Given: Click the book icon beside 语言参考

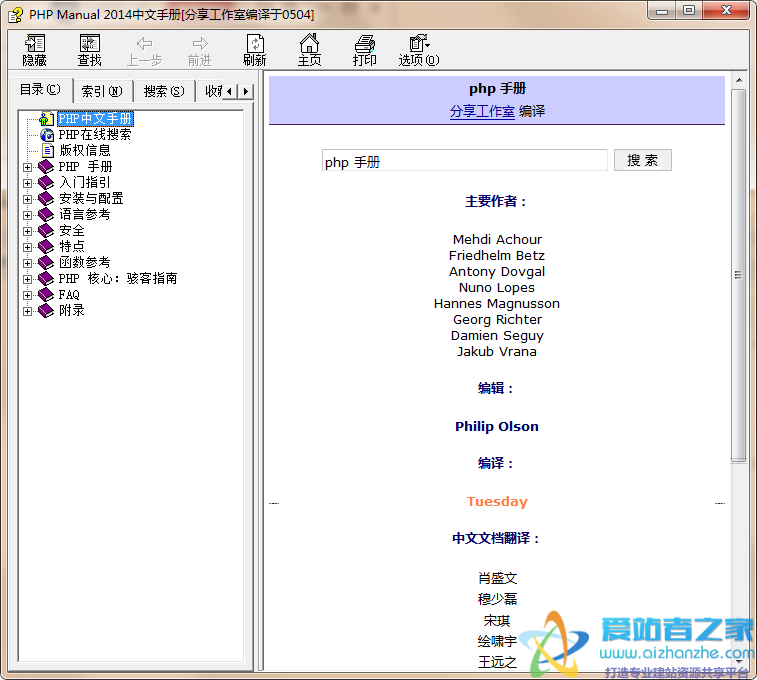Looking at the screenshot, I should click(46, 214).
